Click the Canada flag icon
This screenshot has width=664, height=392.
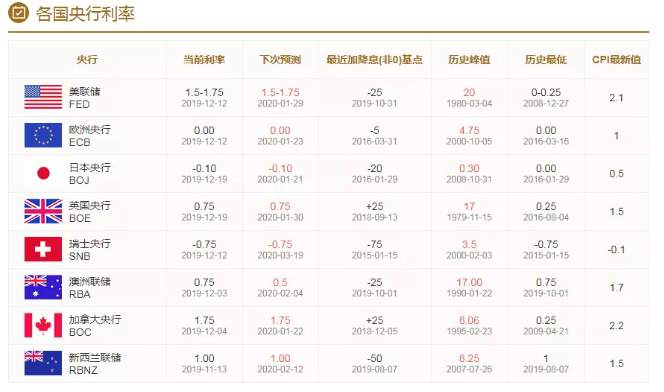point(43,325)
